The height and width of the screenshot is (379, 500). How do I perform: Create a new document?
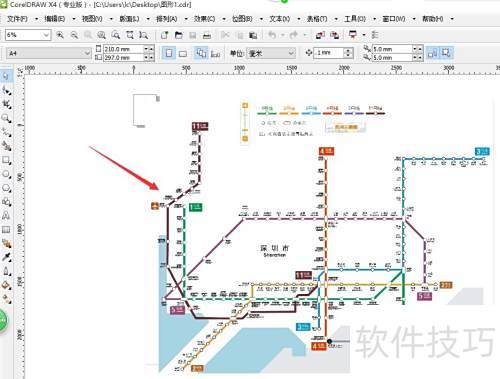pyautogui.click(x=165, y=35)
